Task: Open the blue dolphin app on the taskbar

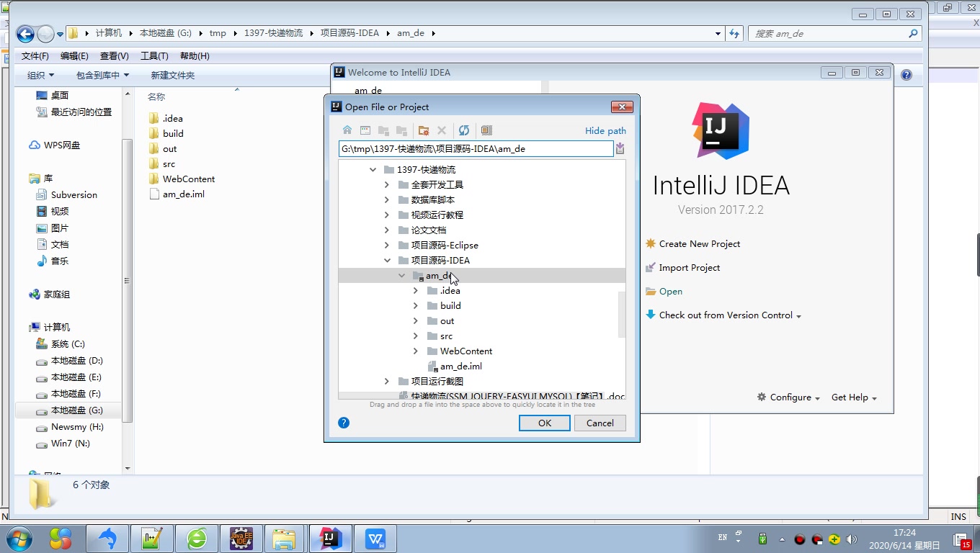Action: point(107,539)
